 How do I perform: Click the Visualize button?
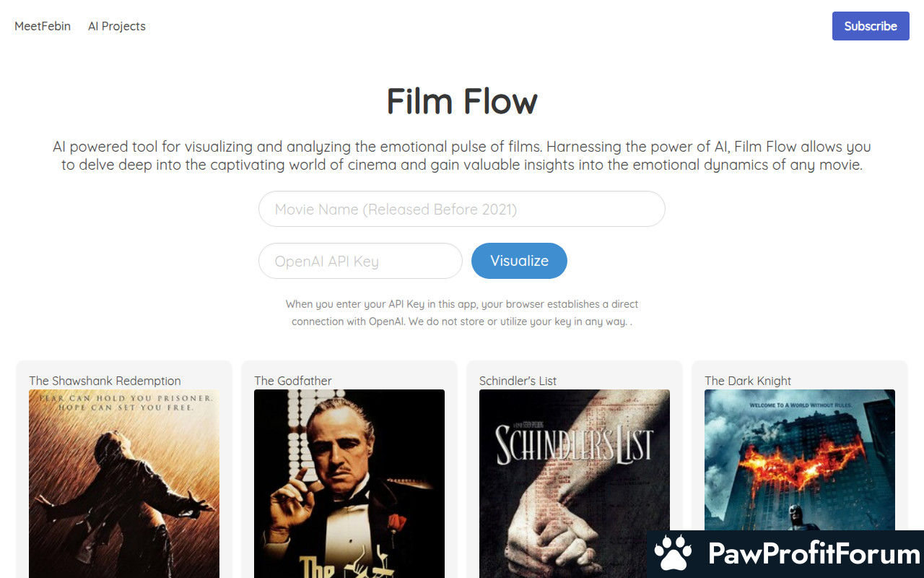click(519, 261)
